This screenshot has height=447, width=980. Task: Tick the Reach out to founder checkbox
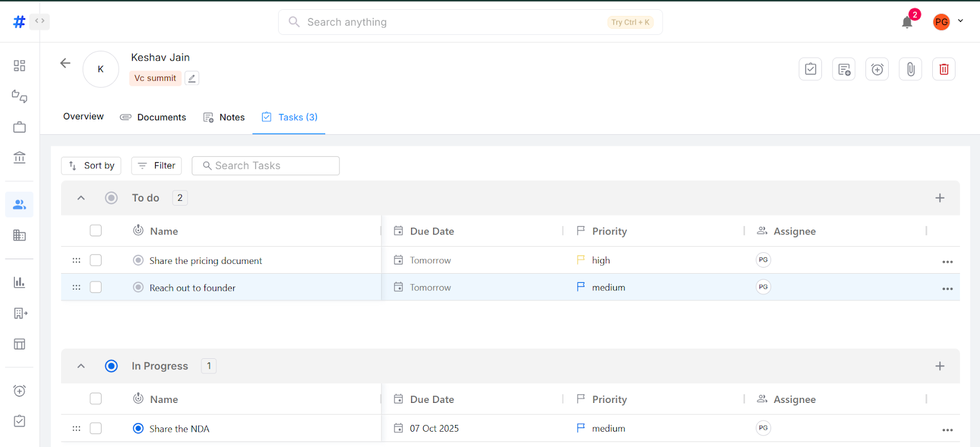[96, 287]
